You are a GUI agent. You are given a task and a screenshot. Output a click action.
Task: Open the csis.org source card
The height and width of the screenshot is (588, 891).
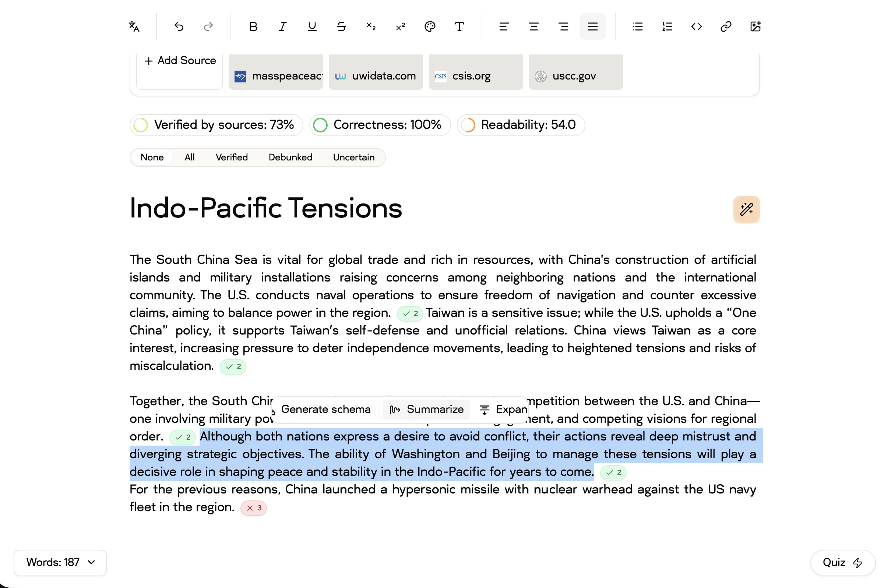pyautogui.click(x=475, y=76)
